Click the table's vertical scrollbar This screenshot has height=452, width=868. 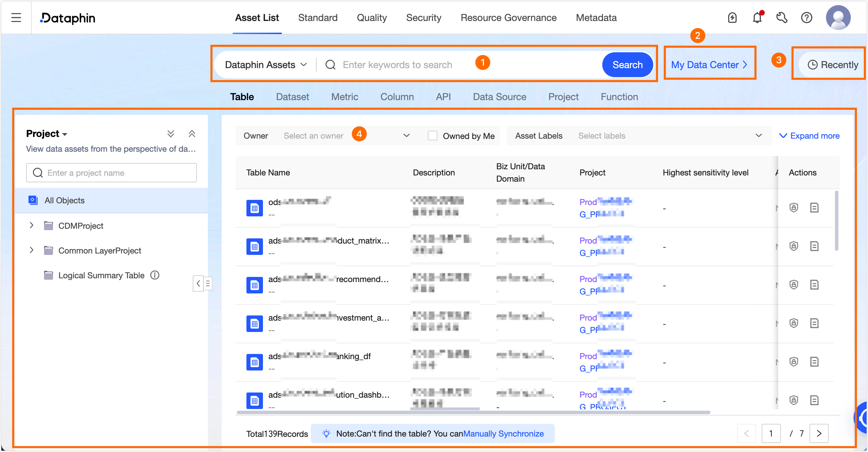(x=836, y=220)
